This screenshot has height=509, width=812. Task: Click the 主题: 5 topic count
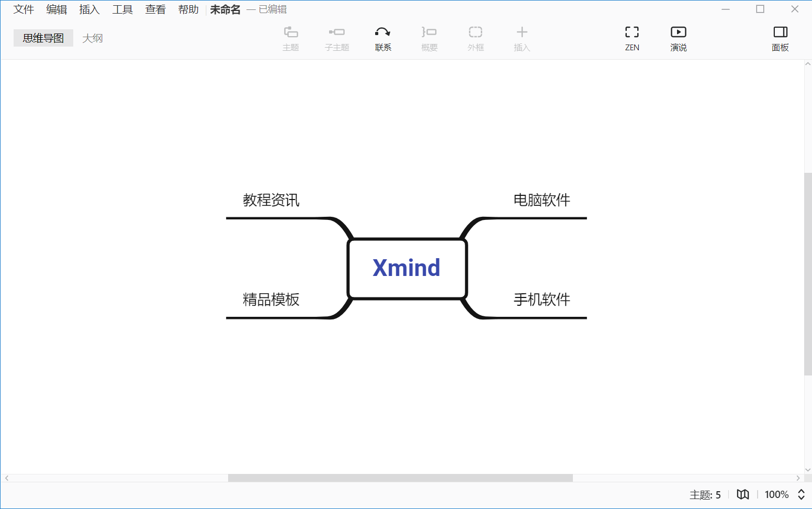[x=705, y=495]
